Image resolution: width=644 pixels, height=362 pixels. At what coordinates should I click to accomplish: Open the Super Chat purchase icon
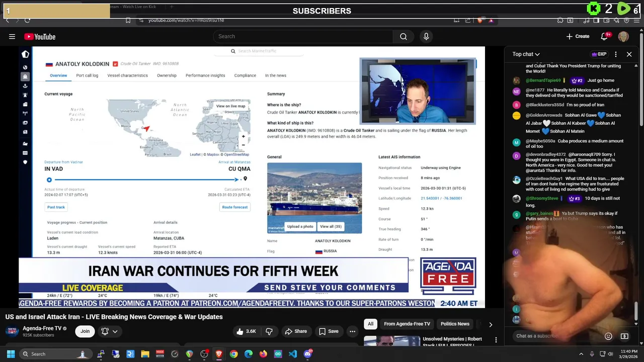point(624,336)
